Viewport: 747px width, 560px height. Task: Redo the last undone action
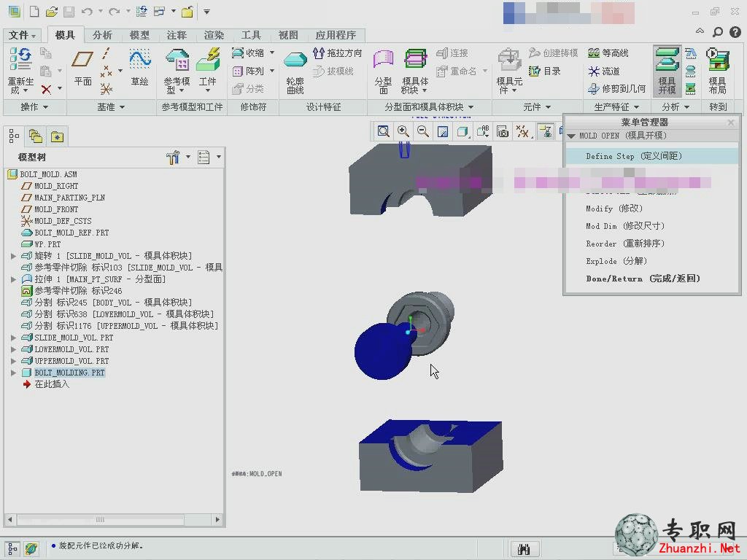[x=115, y=12]
